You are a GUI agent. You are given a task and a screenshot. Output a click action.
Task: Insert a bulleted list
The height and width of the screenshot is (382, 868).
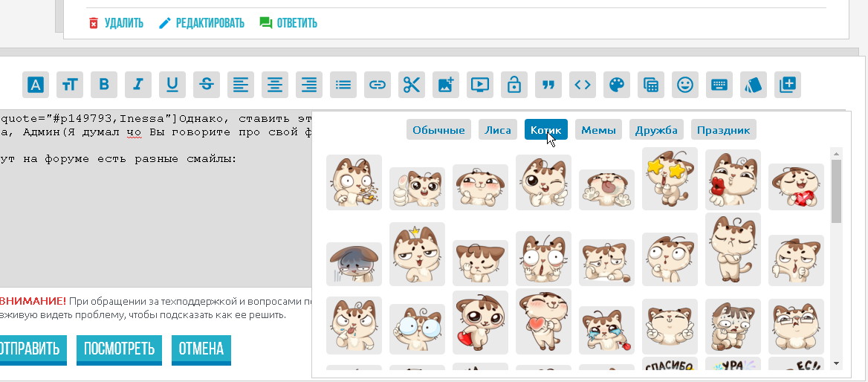click(343, 85)
